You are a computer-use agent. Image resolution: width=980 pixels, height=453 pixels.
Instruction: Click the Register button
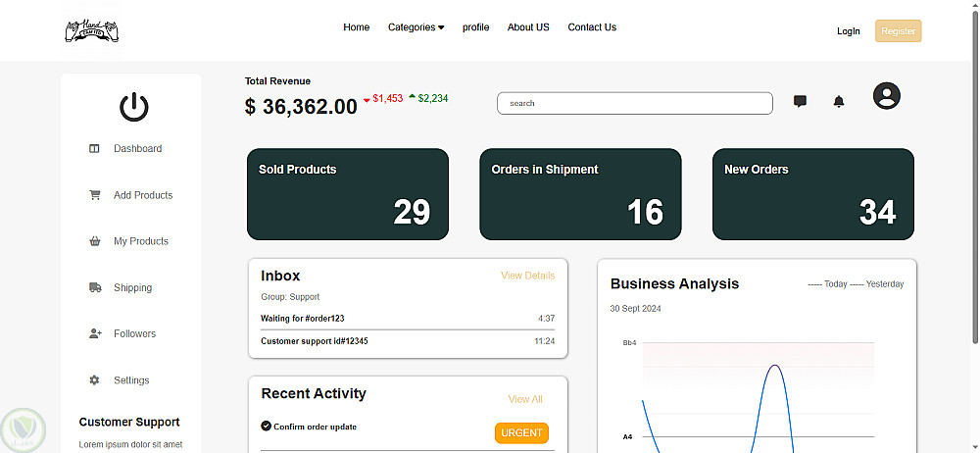898,31
